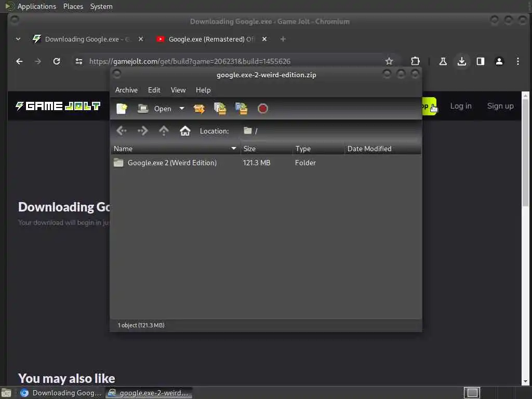
Task: View site information icon in address bar
Action: [79, 61]
